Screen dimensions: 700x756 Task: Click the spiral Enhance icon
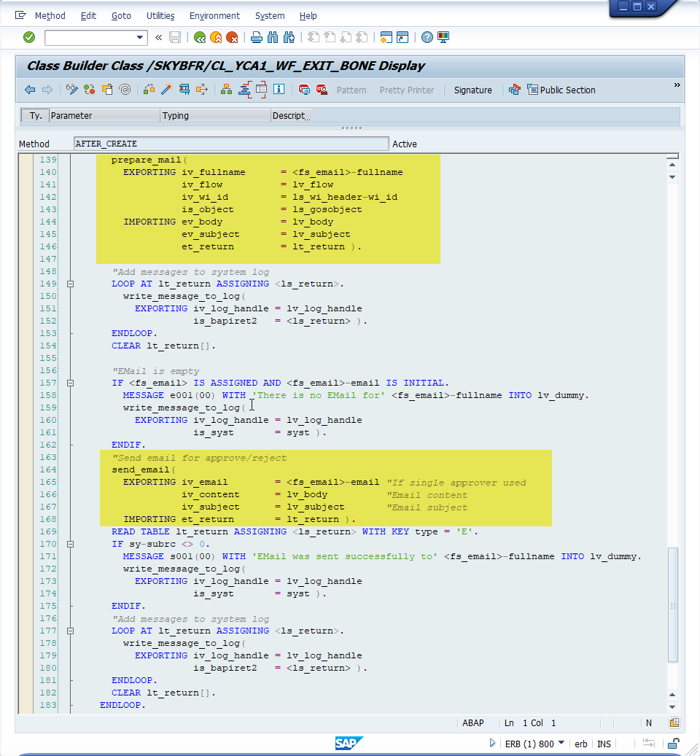click(125, 90)
